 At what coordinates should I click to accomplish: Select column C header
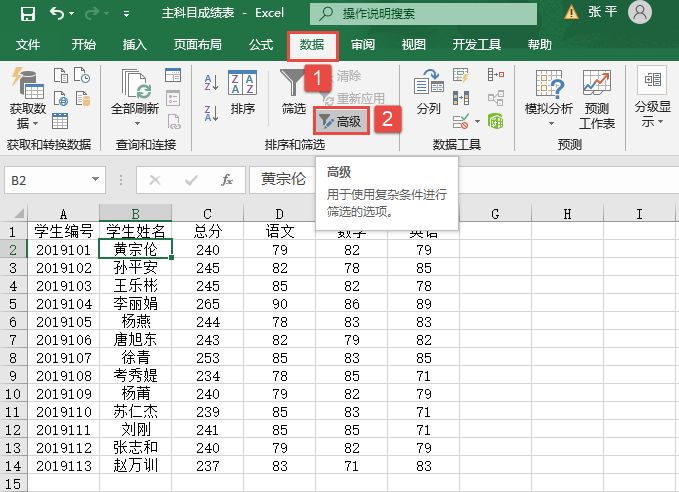(207, 214)
